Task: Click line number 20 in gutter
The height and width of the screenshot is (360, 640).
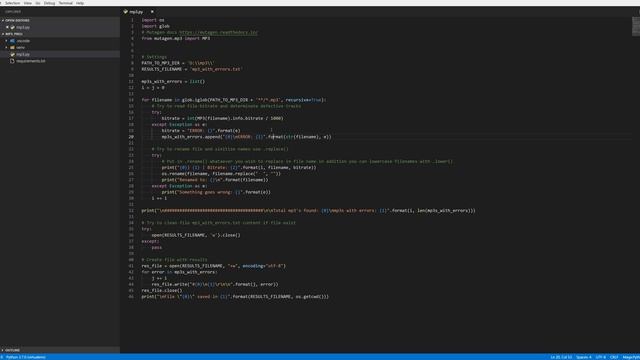Action: tap(131, 137)
